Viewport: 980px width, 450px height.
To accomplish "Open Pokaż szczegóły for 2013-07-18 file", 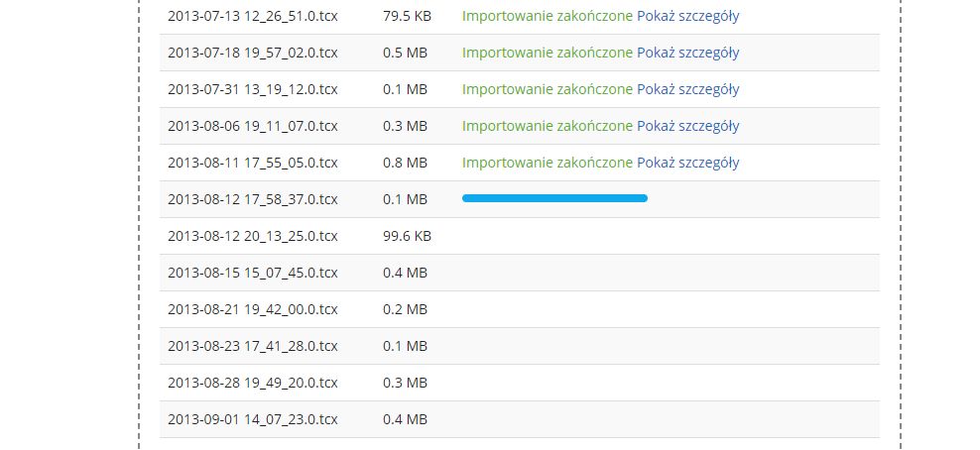I will point(687,54).
